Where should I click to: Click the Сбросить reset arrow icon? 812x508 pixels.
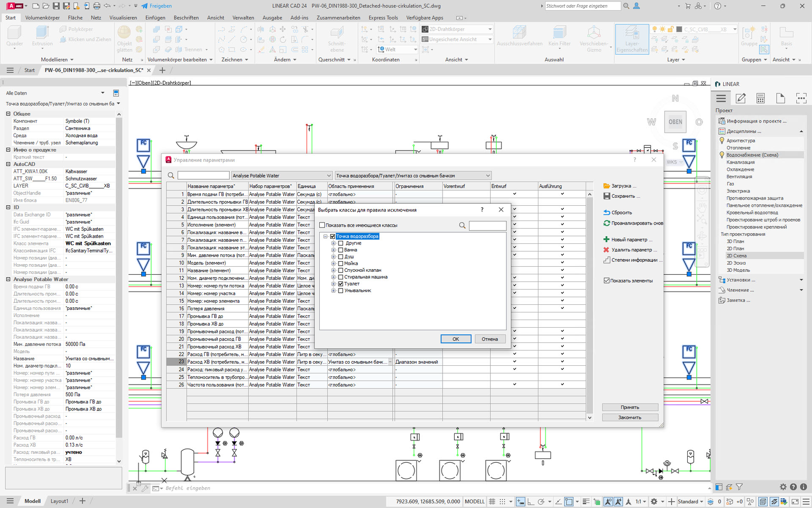point(606,212)
